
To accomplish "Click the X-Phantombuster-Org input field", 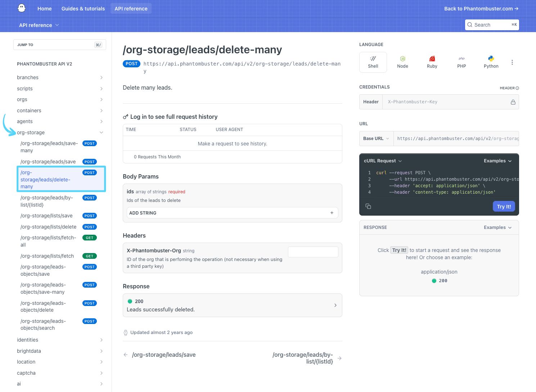I will click(313, 252).
